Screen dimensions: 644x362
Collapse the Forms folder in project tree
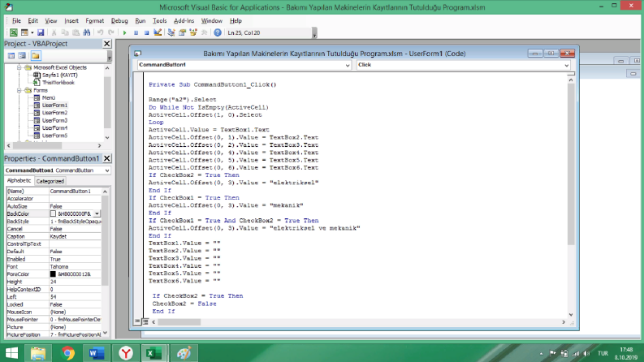click(19, 90)
